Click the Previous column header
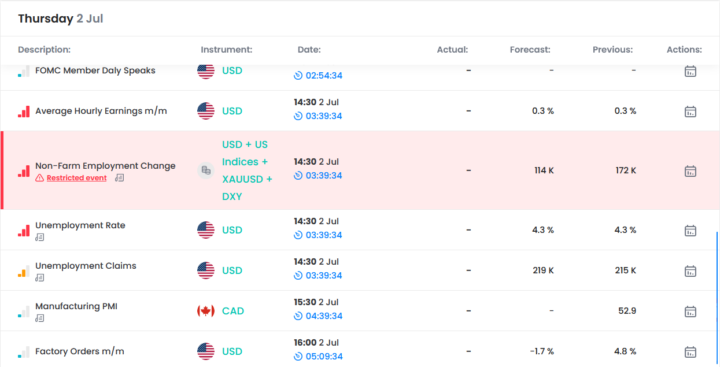 click(613, 50)
